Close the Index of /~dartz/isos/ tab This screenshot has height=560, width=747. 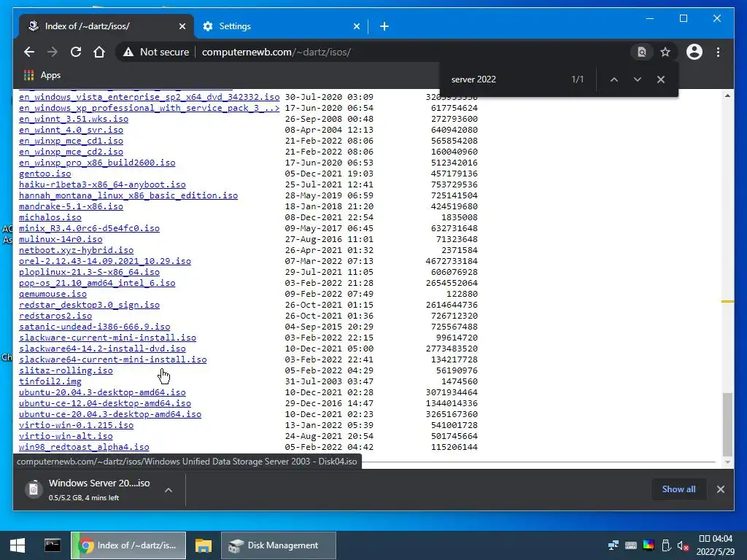(182, 26)
